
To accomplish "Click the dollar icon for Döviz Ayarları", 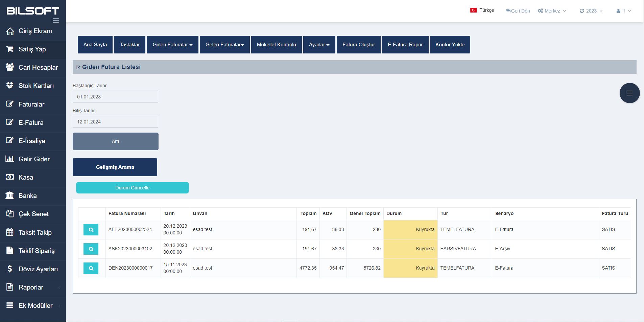I will click(10, 269).
